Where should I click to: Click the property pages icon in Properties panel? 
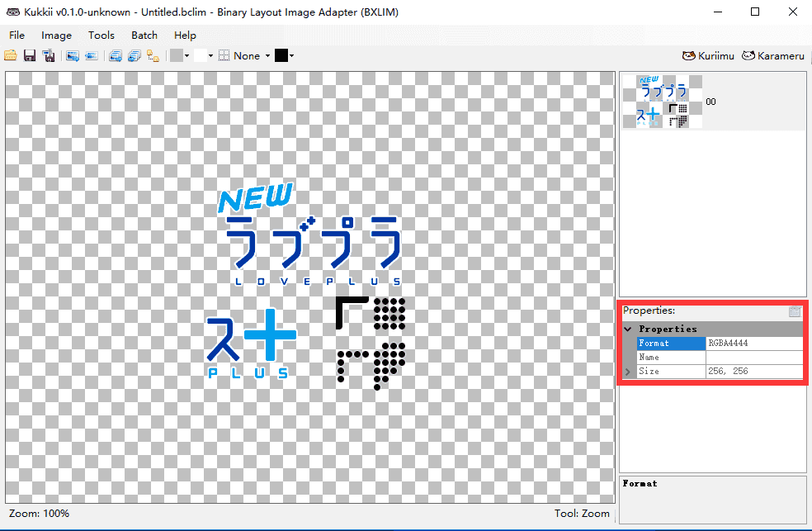coord(795,311)
